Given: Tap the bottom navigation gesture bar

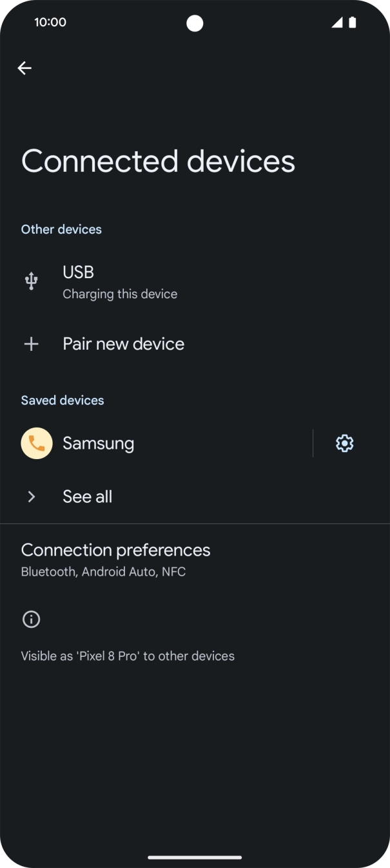Looking at the screenshot, I should 195,857.
